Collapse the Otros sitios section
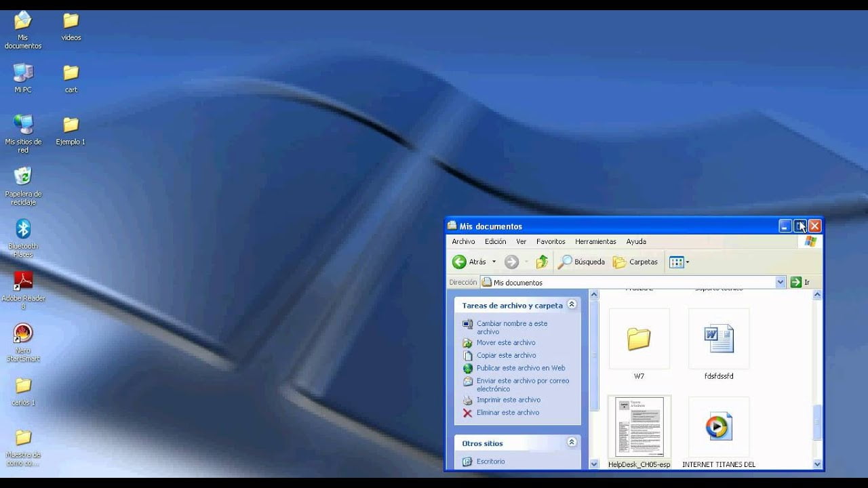The width and height of the screenshot is (868, 488). coord(572,443)
